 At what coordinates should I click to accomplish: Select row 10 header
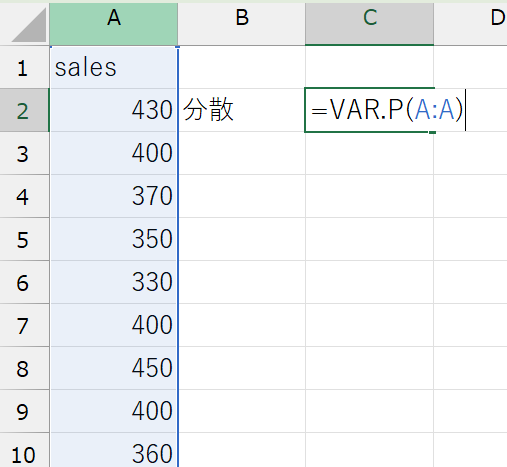coord(24,450)
